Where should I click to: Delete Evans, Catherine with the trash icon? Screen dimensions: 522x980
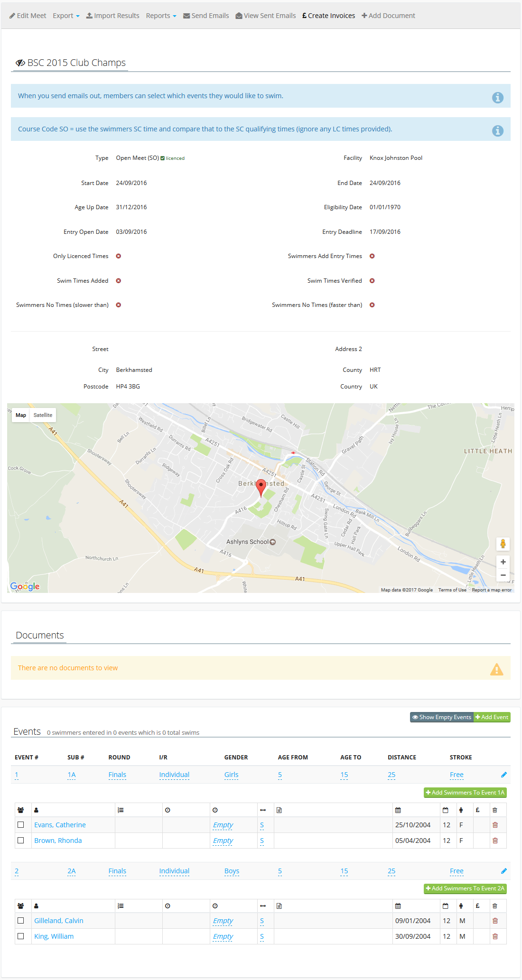[495, 825]
